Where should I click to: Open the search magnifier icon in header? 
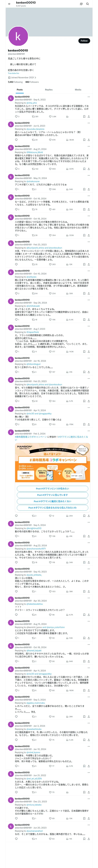[x=88, y=4]
